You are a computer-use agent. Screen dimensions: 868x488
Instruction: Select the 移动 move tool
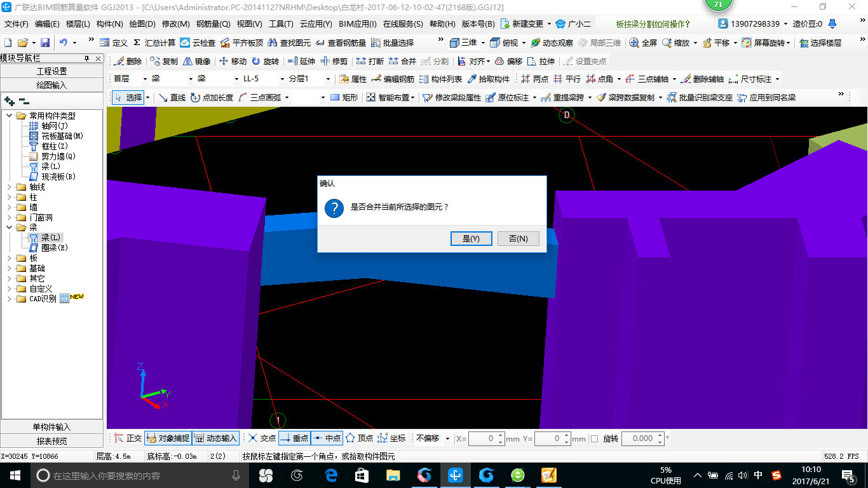[x=233, y=62]
